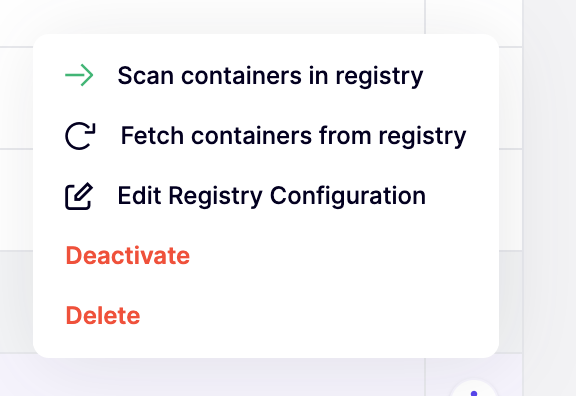This screenshot has width=576, height=396.
Task: Click the "Fetch containers" text label
Action: (216, 136)
